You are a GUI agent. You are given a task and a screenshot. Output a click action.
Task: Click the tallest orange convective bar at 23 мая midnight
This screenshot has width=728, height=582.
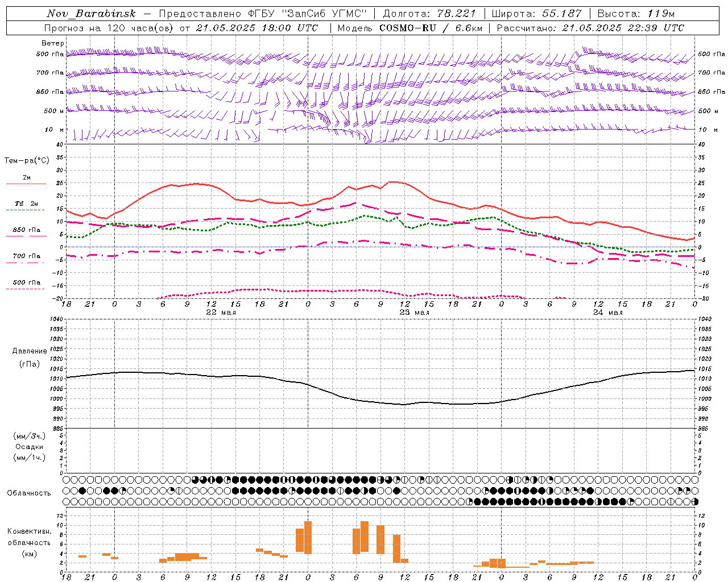pyautogui.click(x=308, y=538)
